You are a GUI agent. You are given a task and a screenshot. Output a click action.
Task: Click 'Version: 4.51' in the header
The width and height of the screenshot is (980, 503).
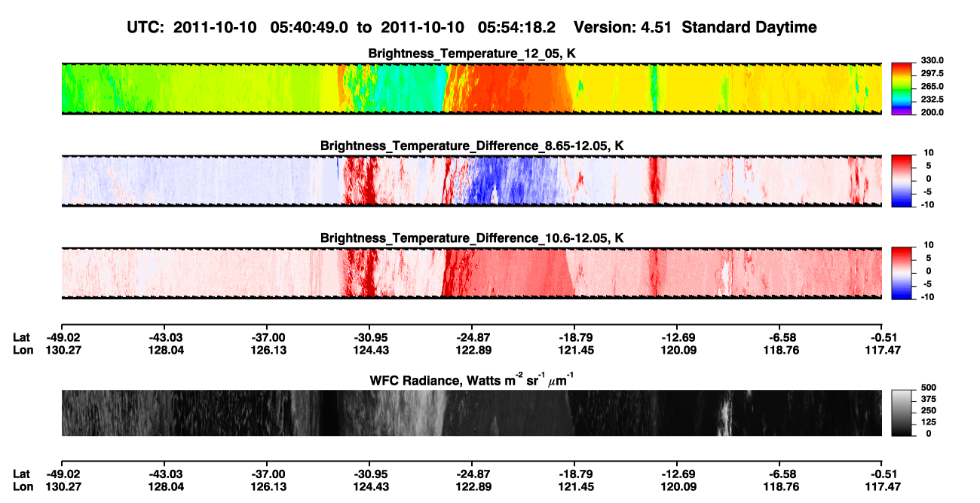[x=622, y=27]
